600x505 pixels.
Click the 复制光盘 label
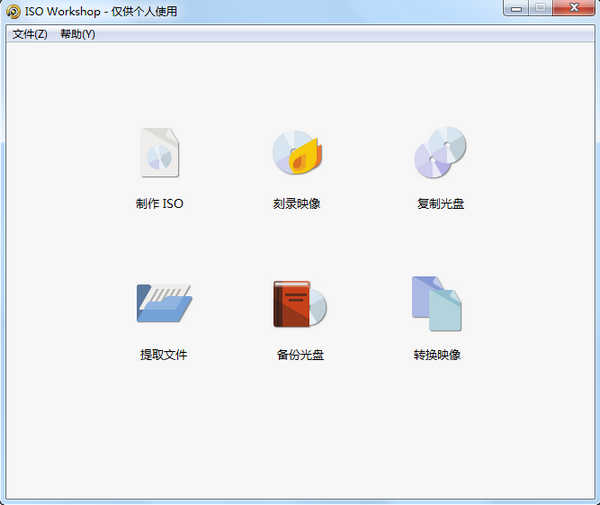tap(440, 204)
